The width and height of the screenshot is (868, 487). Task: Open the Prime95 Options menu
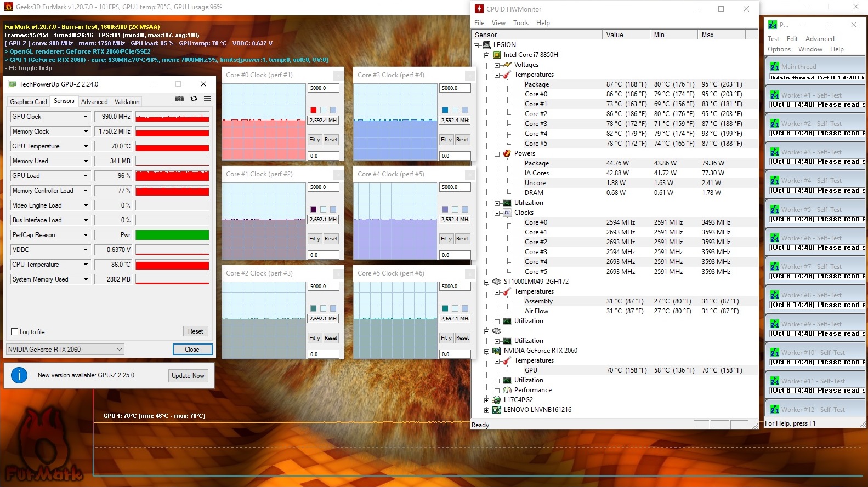[779, 49]
